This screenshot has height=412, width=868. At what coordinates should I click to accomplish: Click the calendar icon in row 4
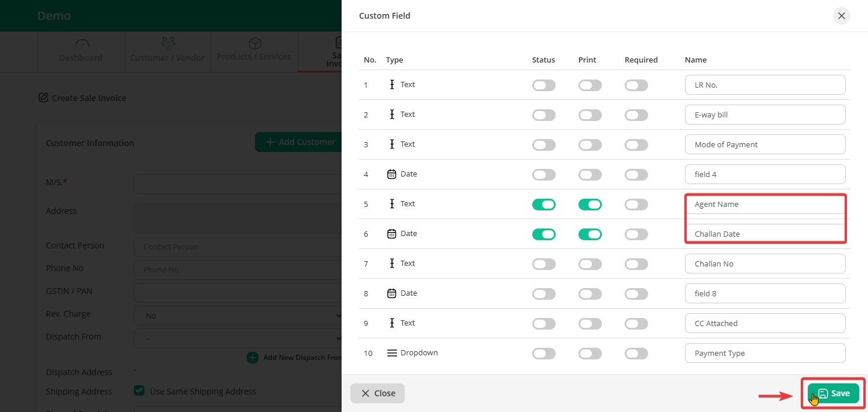point(392,174)
